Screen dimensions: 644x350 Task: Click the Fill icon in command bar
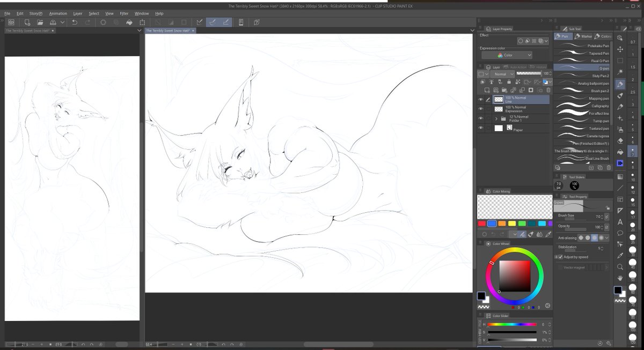click(x=129, y=23)
